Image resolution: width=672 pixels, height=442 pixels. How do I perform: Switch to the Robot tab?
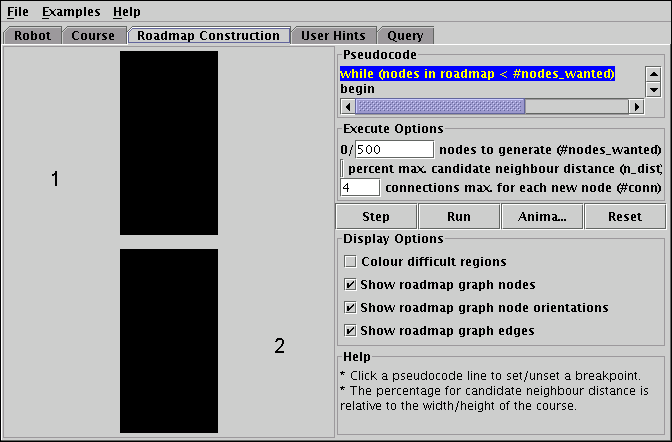point(33,36)
